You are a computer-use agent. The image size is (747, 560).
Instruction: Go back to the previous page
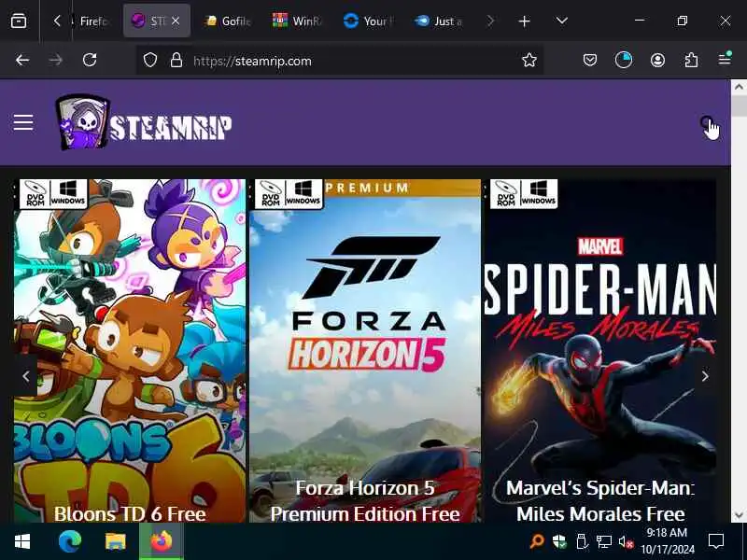pos(22,61)
